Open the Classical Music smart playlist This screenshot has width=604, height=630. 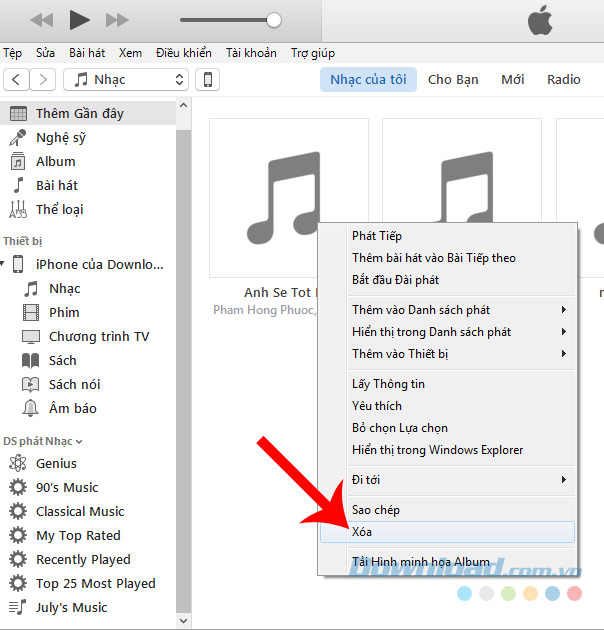point(88,511)
